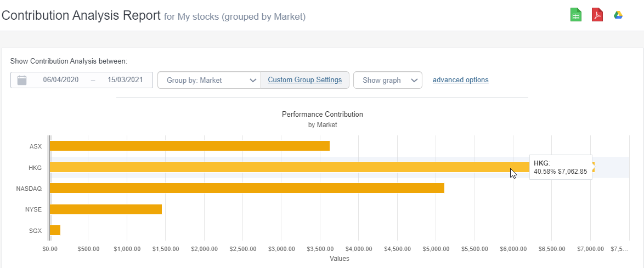
Task: Click the small SGX bar
Action: [x=55, y=230]
